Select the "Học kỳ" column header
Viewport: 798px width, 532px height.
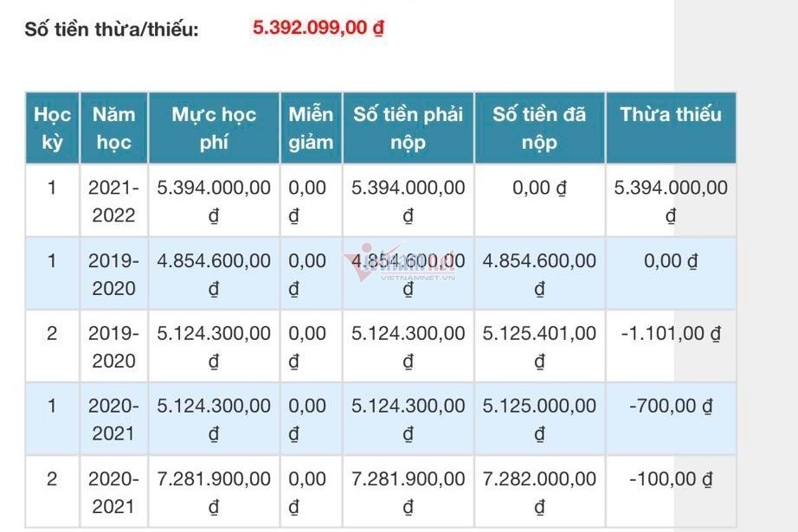tap(52, 128)
